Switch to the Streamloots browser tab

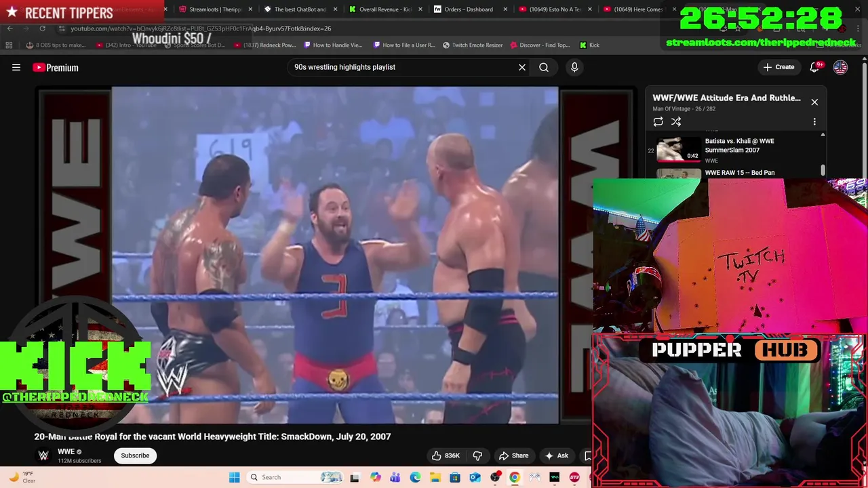(x=215, y=9)
